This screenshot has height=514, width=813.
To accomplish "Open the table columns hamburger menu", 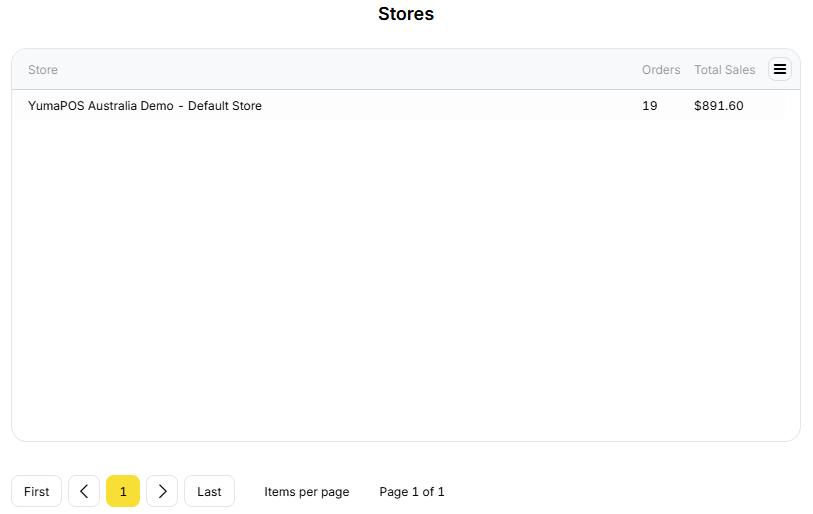I will 779,70.
